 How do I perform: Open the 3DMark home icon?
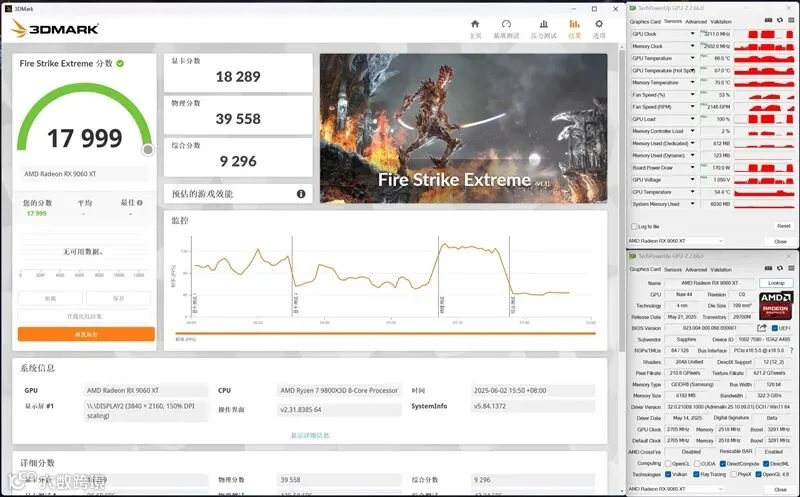tap(475, 24)
